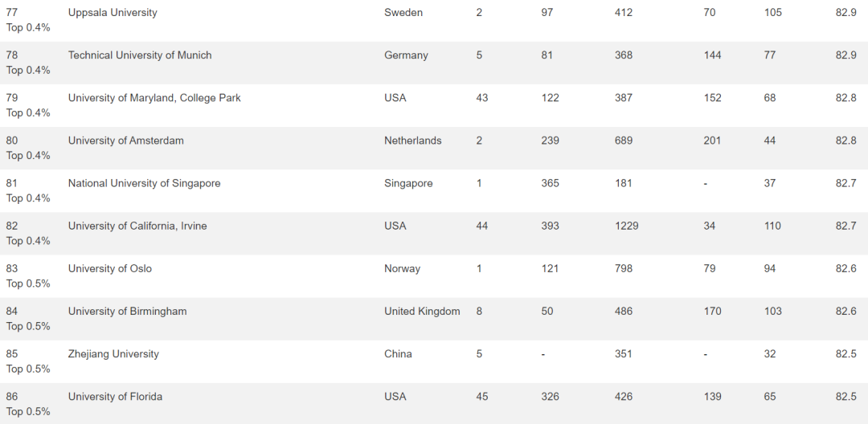
Task: Select Technical University of Munich entry
Action: [140, 55]
